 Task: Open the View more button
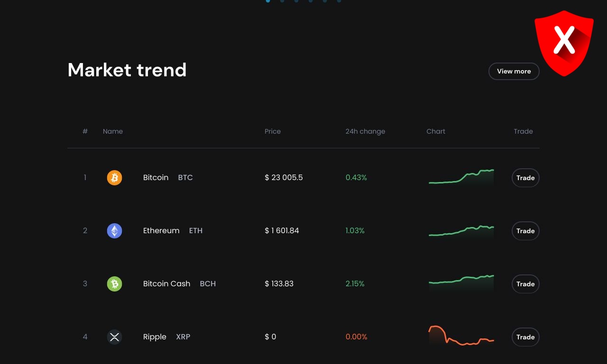tap(514, 71)
